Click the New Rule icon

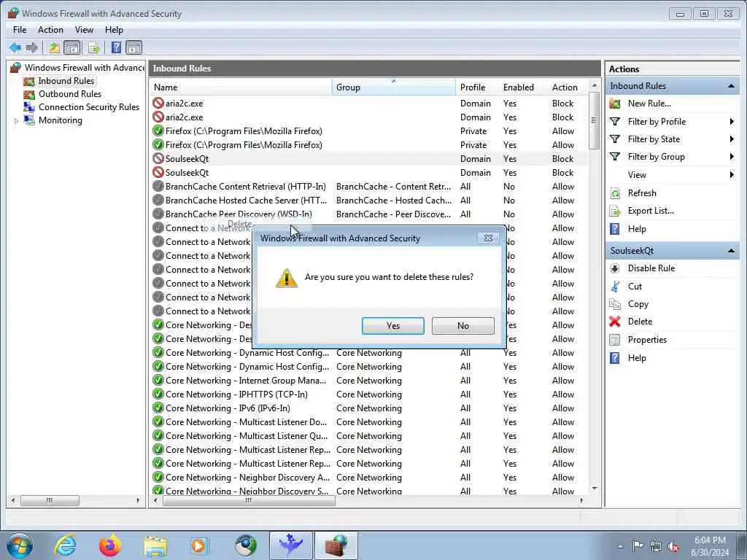615,104
